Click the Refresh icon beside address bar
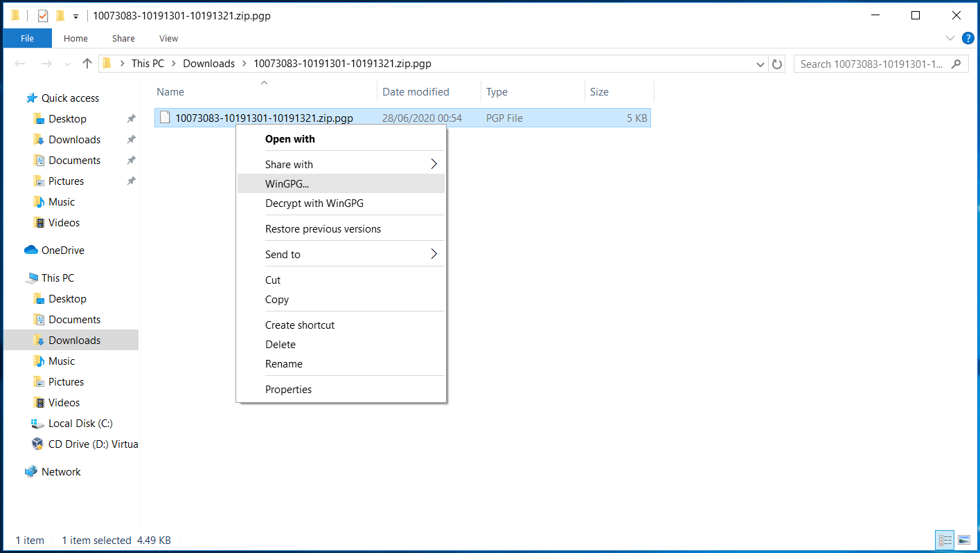Screen dimensions: 980x553 (x=777, y=64)
